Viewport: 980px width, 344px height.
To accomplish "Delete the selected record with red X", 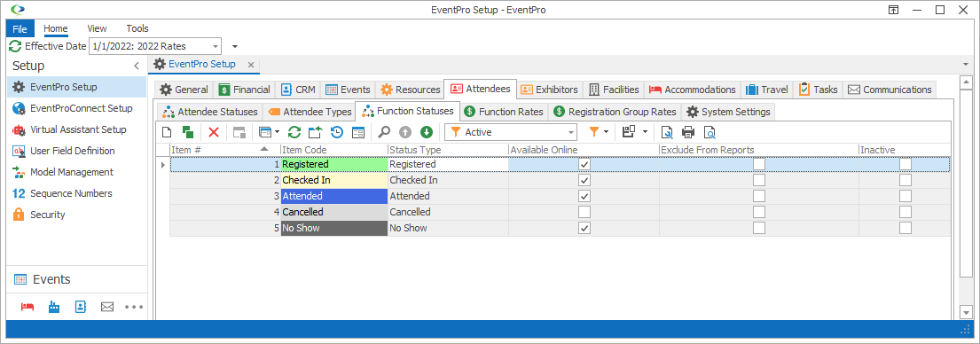I will (214, 132).
